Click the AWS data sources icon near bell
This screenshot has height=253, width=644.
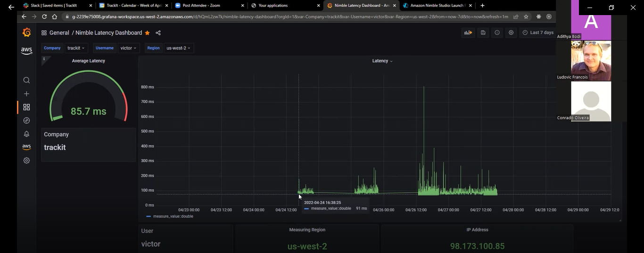click(26, 147)
